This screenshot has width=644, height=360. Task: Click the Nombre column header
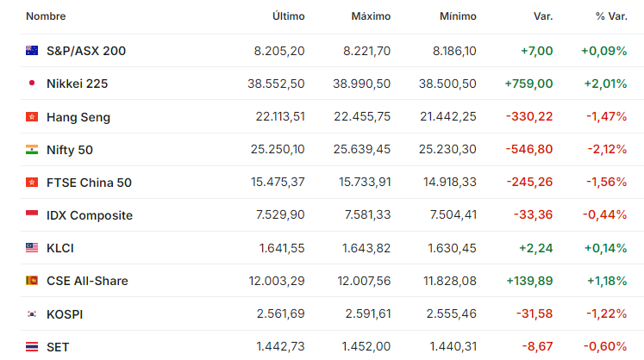coord(46,16)
